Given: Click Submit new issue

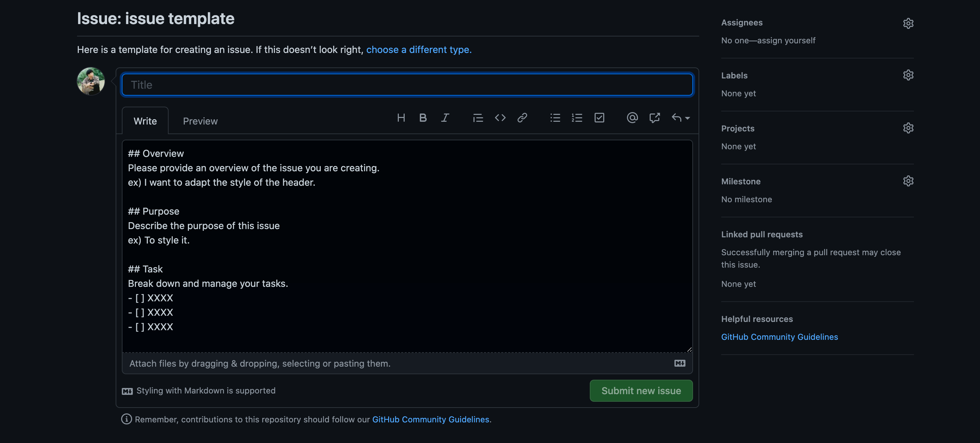Looking at the screenshot, I should [641, 390].
